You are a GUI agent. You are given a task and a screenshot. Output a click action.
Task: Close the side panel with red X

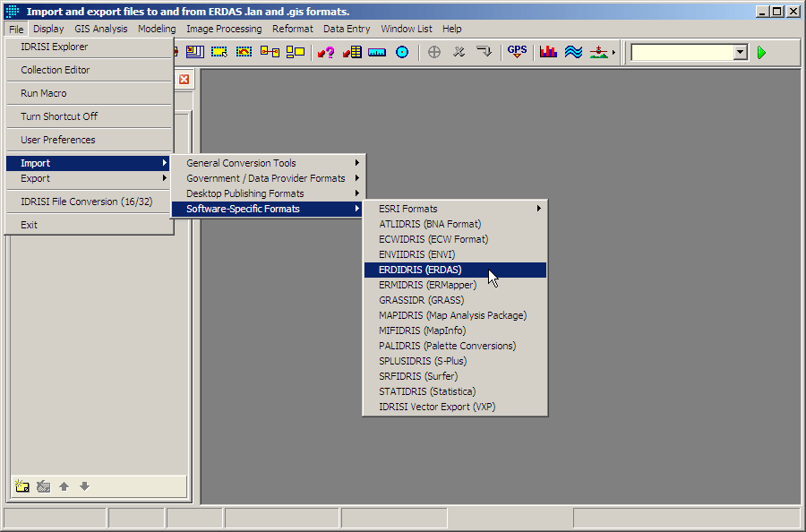[184, 79]
